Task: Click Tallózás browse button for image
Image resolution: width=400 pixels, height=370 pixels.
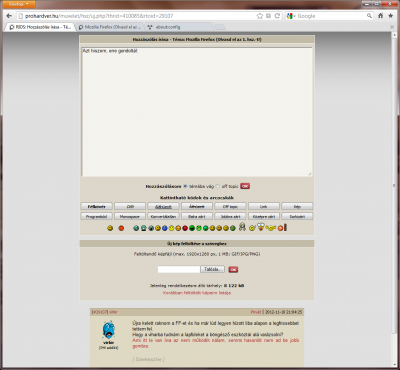Action: coord(212,269)
